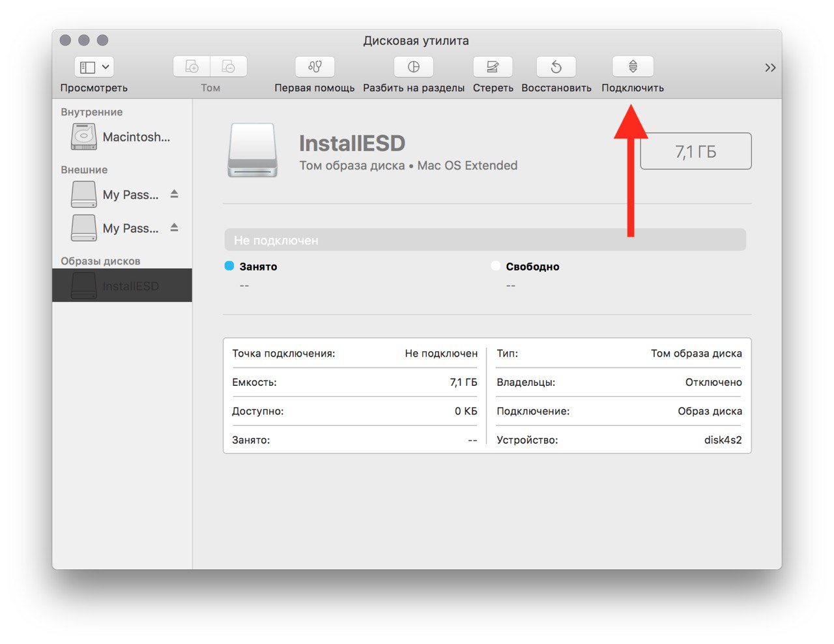Click the Подключение value Образ диска

tap(710, 411)
